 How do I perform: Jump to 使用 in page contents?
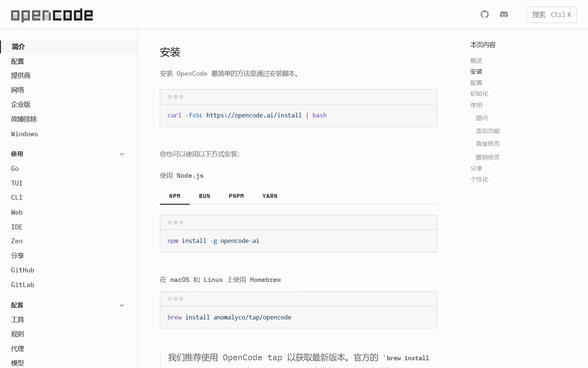pyautogui.click(x=476, y=105)
